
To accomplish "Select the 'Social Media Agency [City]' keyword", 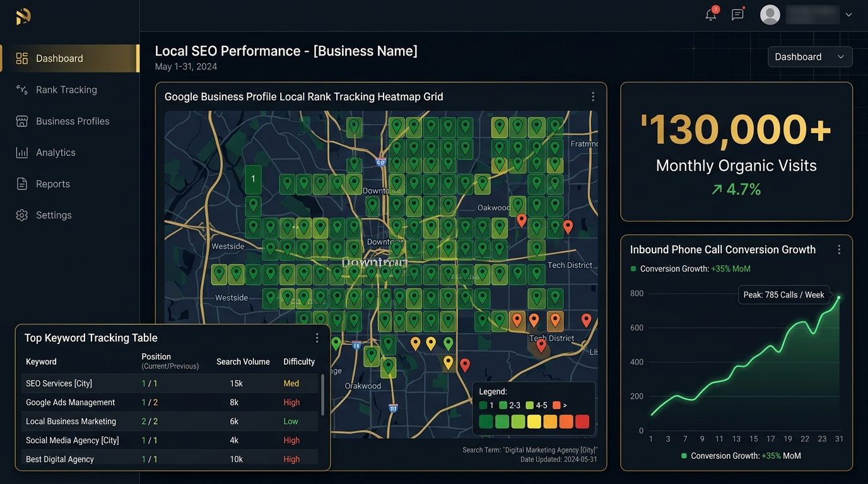I will [72, 440].
